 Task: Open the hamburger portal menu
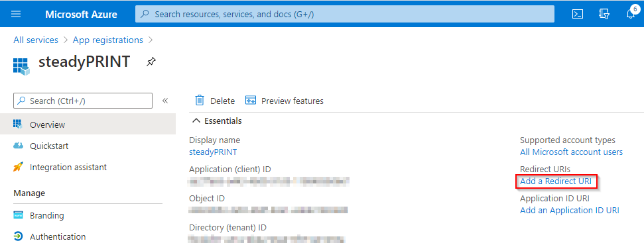pyautogui.click(x=16, y=13)
